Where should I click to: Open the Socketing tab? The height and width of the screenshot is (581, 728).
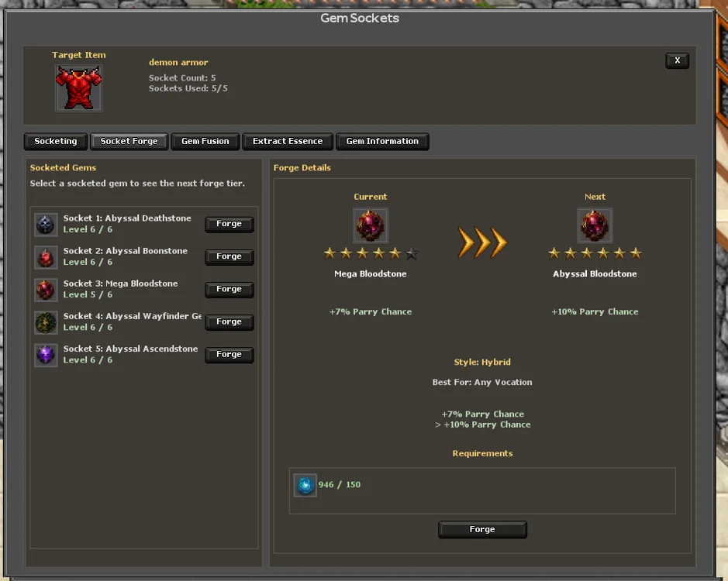point(56,141)
